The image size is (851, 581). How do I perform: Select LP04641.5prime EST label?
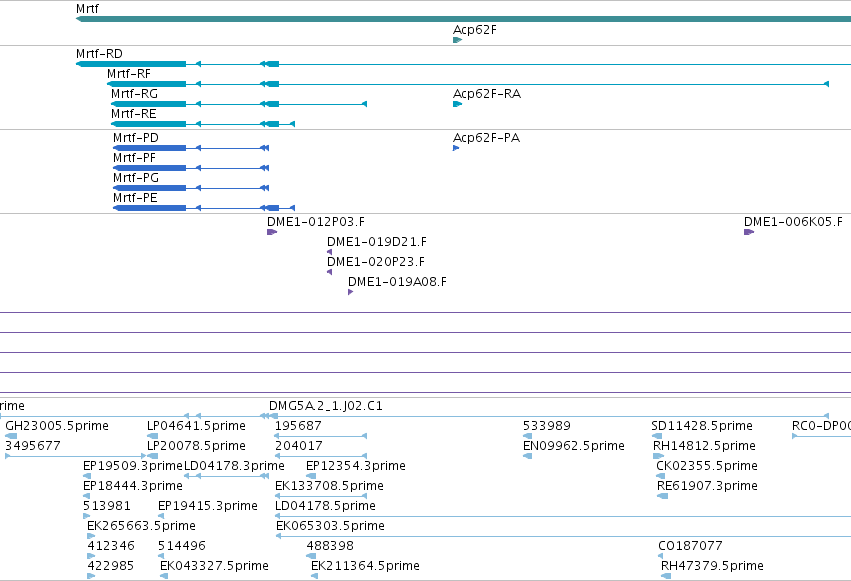tap(196, 426)
